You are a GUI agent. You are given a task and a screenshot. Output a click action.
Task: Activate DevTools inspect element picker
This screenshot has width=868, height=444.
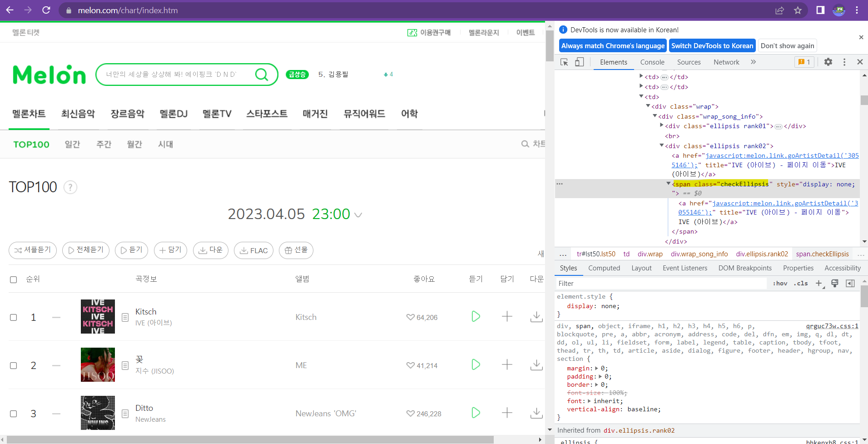(564, 62)
